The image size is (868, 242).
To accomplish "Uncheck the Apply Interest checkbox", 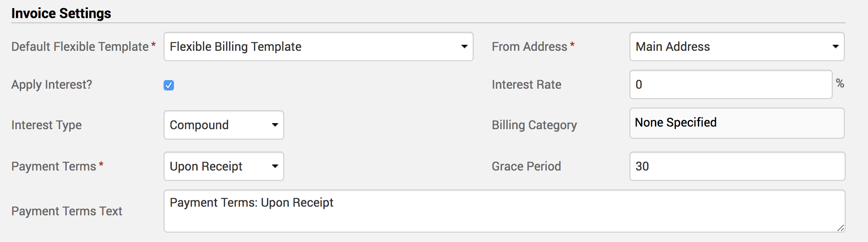I will pyautogui.click(x=169, y=85).
